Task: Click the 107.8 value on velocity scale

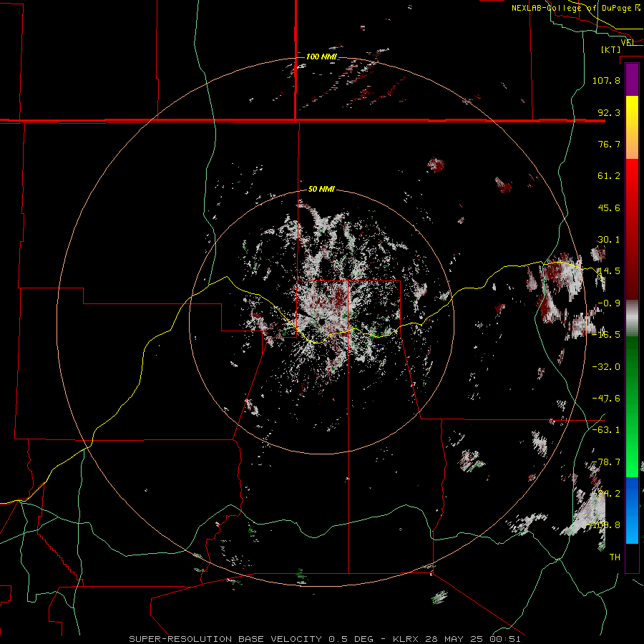Action: (606, 80)
